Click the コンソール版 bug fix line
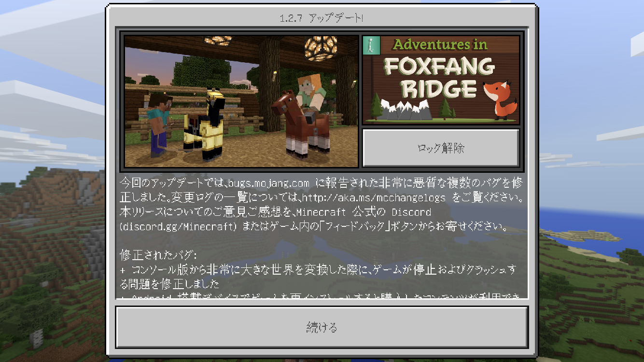This screenshot has width=644, height=362. pos(319,277)
